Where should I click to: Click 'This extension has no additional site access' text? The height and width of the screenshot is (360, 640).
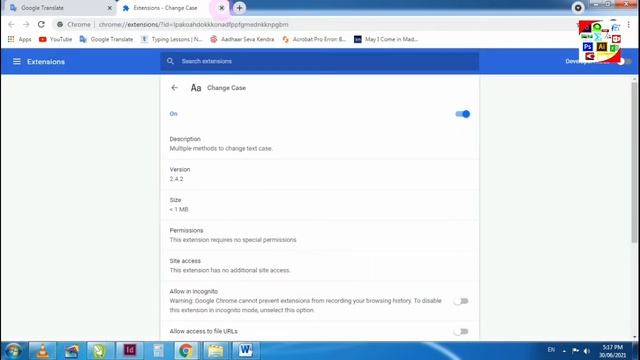tap(230, 270)
